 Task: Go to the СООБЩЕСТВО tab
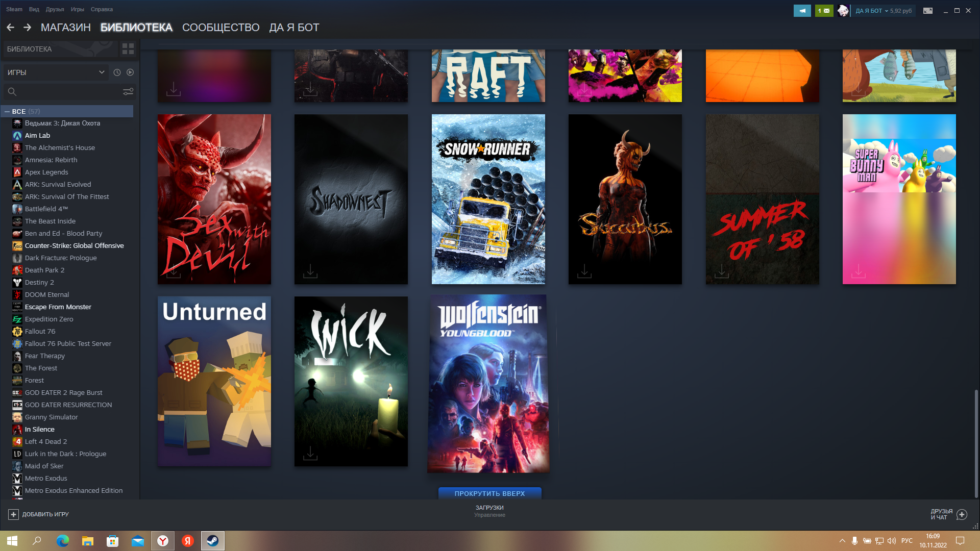[221, 28]
